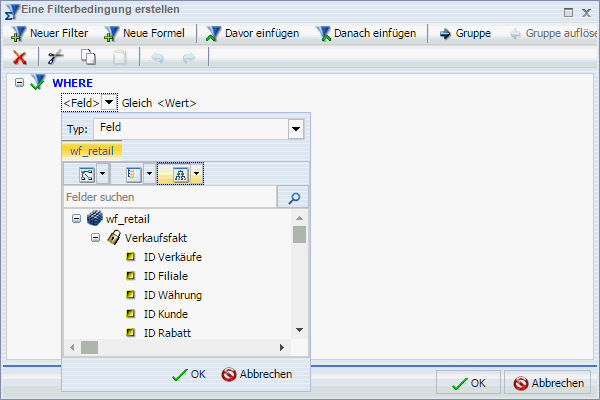
Task: Click the <Feld> placeholder
Action: click(x=82, y=103)
